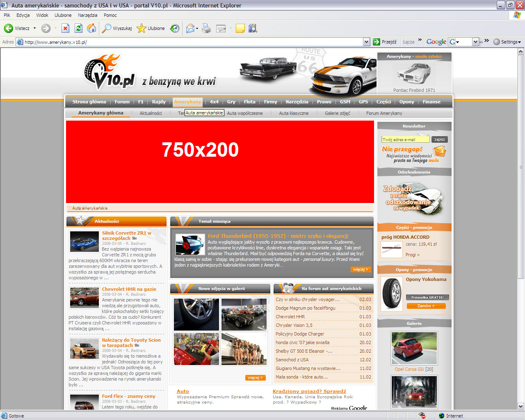Open the Plik menu
Screen dimensions: 525x420
(x=7, y=15)
